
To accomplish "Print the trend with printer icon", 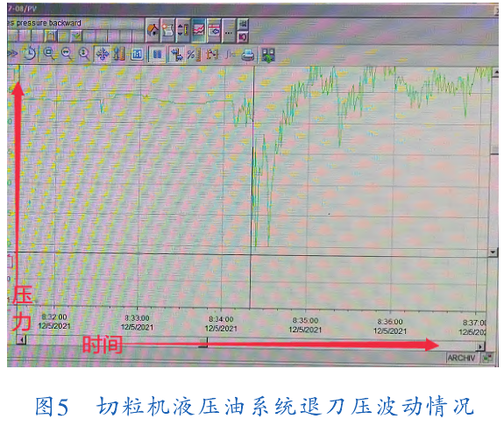I will pyautogui.click(x=248, y=54).
